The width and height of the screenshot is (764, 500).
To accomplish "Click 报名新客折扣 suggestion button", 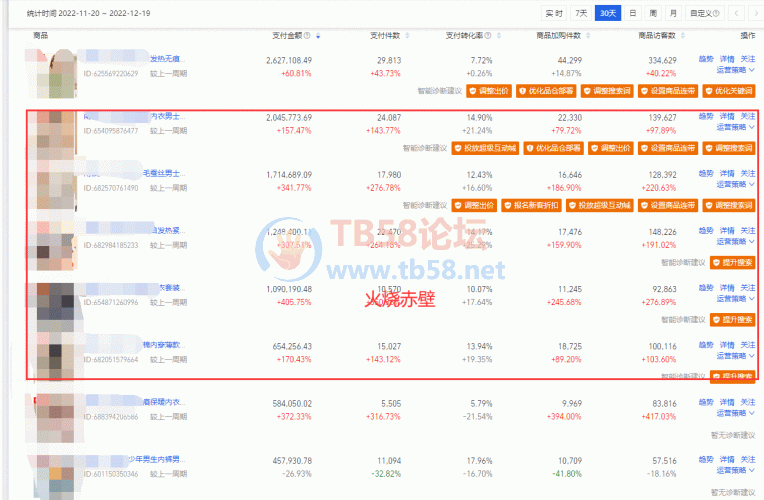I will point(525,205).
